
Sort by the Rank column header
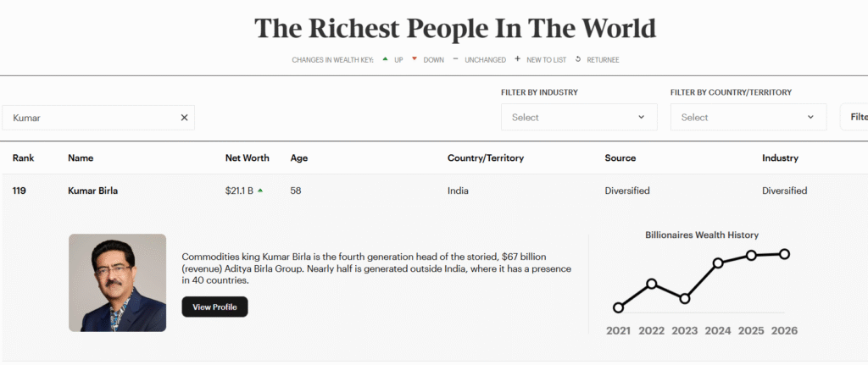pos(23,158)
